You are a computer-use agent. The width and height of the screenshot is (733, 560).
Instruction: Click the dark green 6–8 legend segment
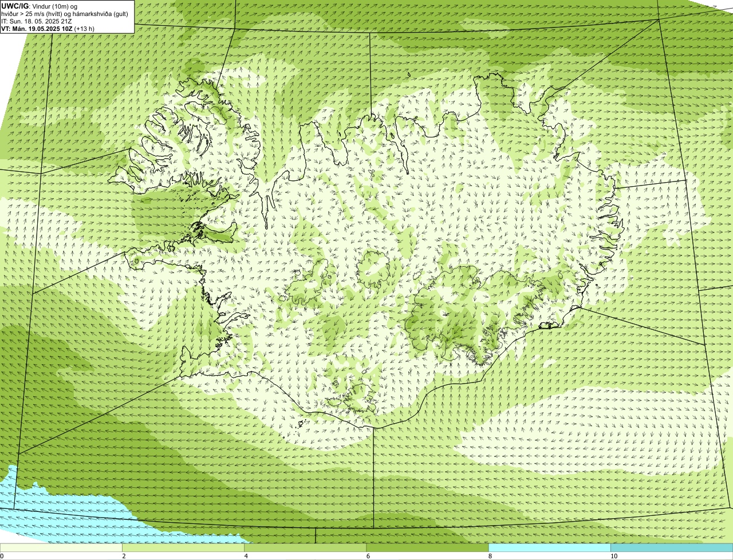point(427,547)
